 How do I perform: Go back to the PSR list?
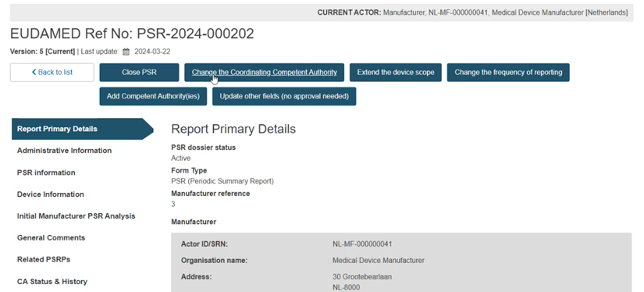pyautogui.click(x=52, y=73)
